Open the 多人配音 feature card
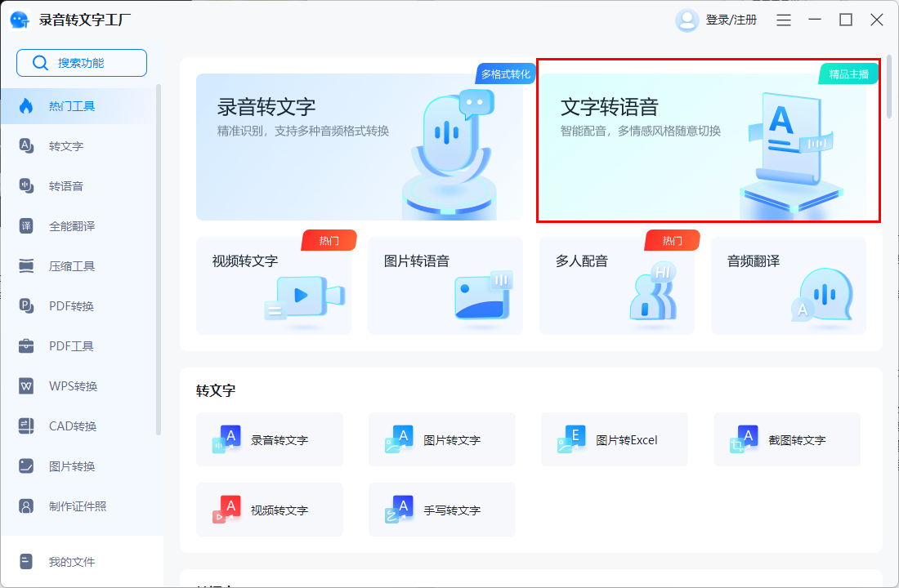 pos(616,286)
